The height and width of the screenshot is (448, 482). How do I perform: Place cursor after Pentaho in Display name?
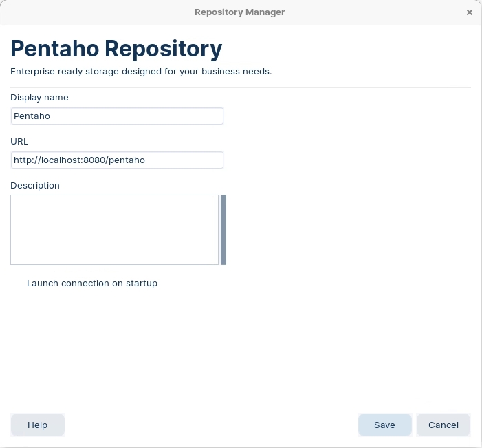pos(51,116)
